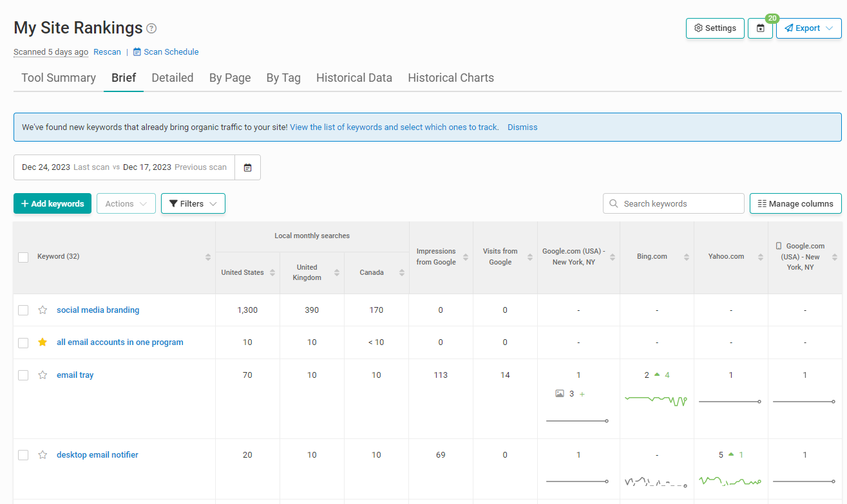The image size is (847, 504).
Task: Click the calendar icon beside Scan Schedule
Action: [x=138, y=51]
